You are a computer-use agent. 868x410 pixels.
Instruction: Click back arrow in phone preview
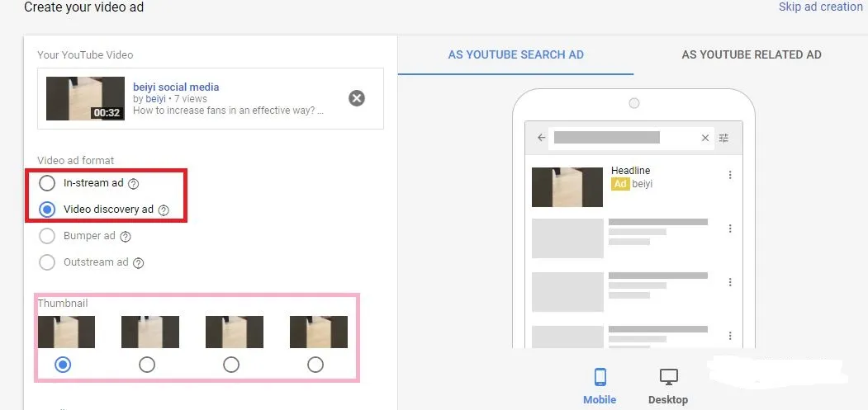[542, 138]
